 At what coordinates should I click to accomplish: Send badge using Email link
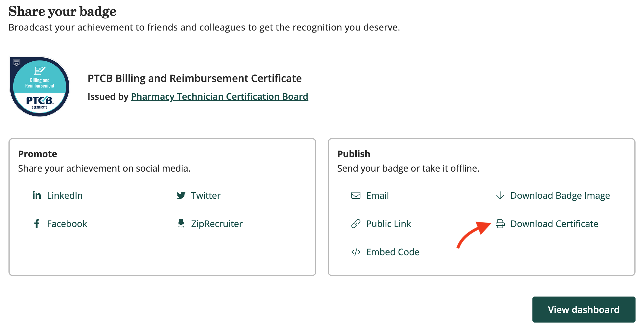pyautogui.click(x=377, y=195)
